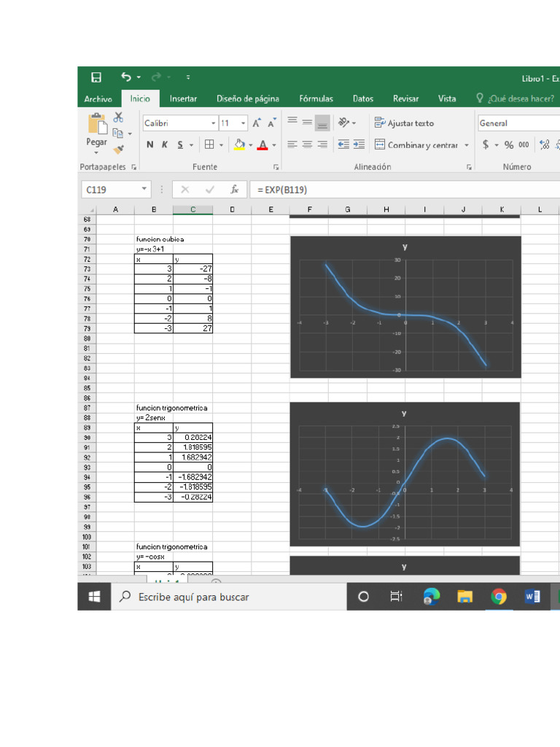
Task: Decrease the cell indent
Action: pyautogui.click(x=343, y=144)
